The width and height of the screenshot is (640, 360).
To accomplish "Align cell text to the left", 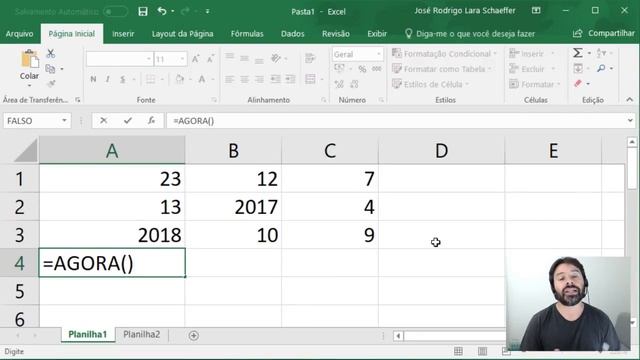I will click(x=230, y=79).
